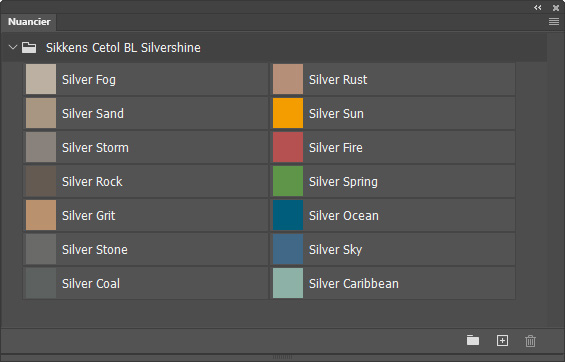Click the Sikkens Cetol BL Silvershine group title

tap(123, 48)
